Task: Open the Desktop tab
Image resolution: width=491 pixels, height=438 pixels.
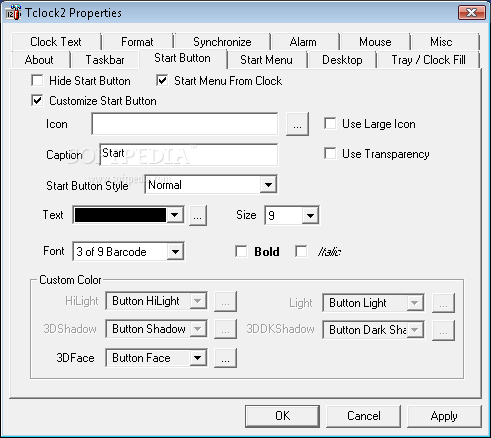Action: 342,60
